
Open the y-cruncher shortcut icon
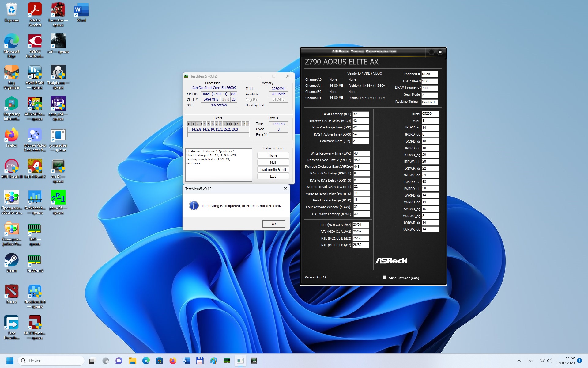click(58, 135)
